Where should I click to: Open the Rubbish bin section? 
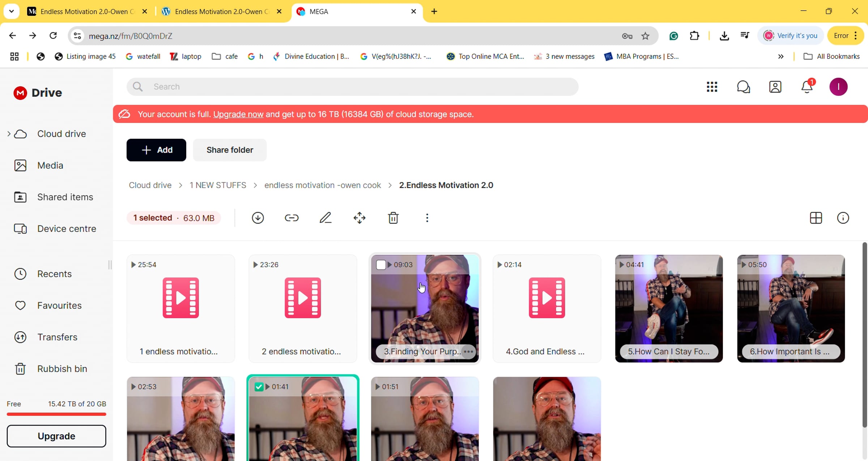62,369
